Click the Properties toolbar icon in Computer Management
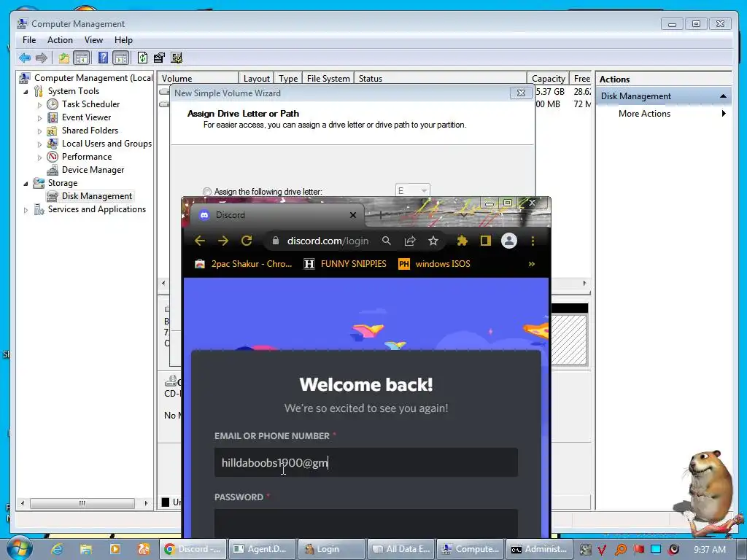 [x=159, y=58]
